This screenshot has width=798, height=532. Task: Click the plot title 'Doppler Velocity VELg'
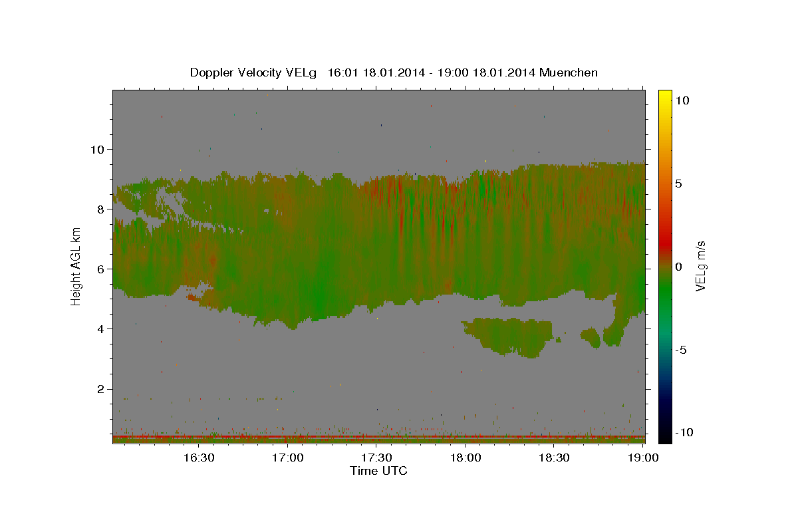click(253, 72)
